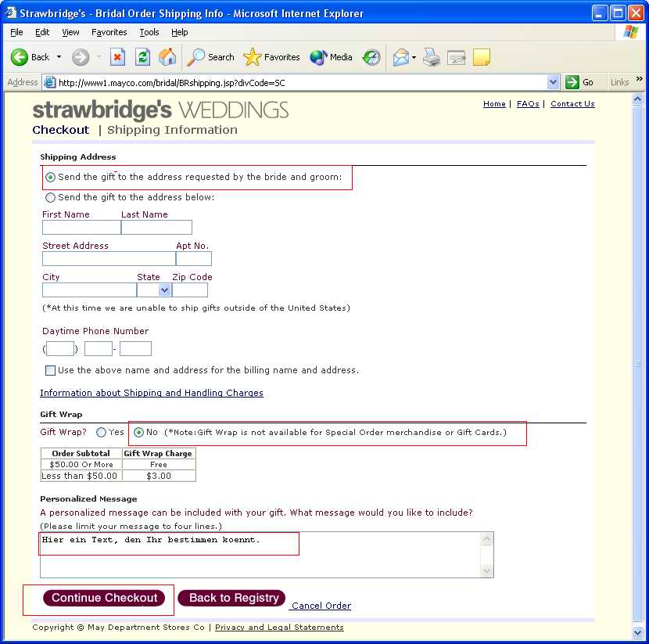Screen dimensions: 649x644
Task: Open the View menu
Action: 70,32
